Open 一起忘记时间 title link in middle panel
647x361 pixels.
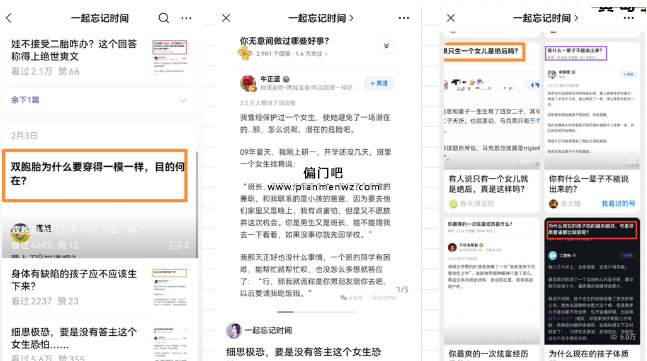click(x=321, y=18)
